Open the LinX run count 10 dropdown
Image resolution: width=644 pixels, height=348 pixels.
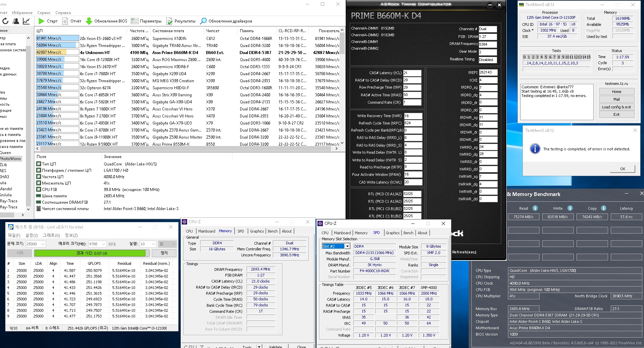pyautogui.click(x=154, y=244)
